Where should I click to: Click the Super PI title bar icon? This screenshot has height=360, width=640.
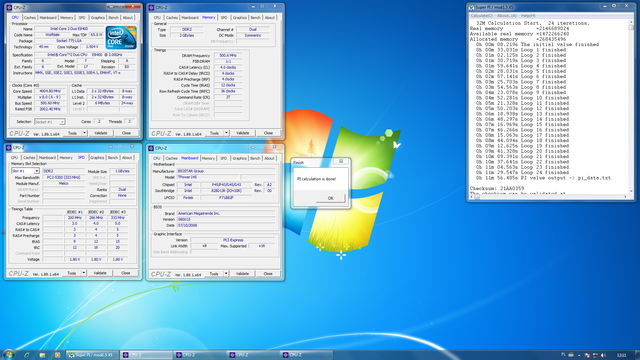[471, 7]
